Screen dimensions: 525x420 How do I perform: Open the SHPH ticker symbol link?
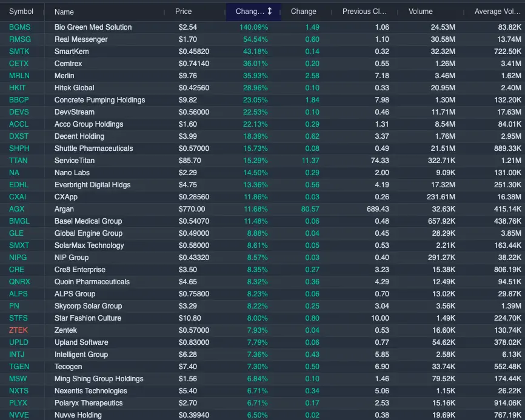pos(19,148)
